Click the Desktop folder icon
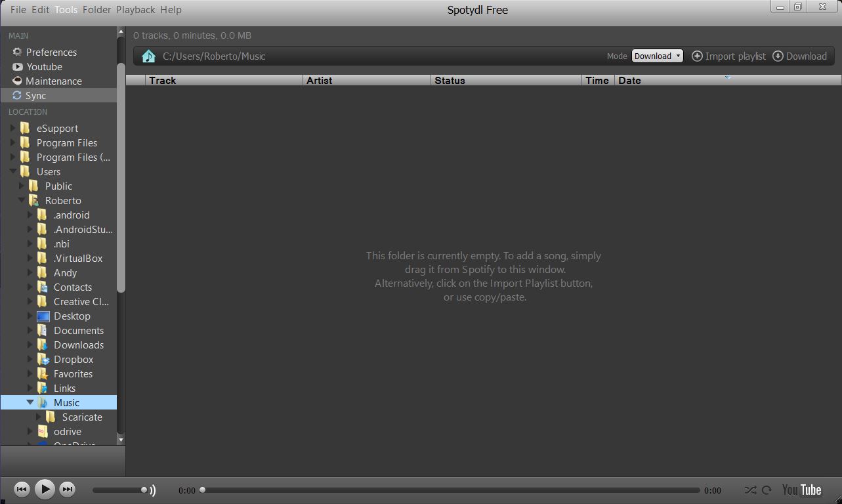 [43, 316]
